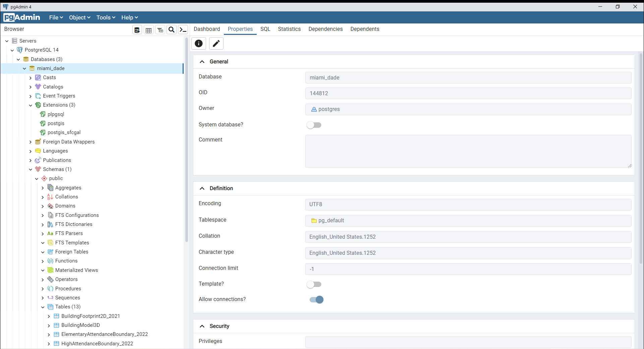Click the Search objects magnifier icon

[x=171, y=30]
